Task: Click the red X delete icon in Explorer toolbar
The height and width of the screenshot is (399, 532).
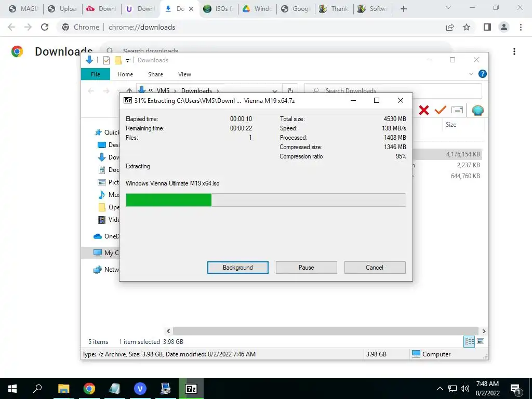Action: (424, 110)
